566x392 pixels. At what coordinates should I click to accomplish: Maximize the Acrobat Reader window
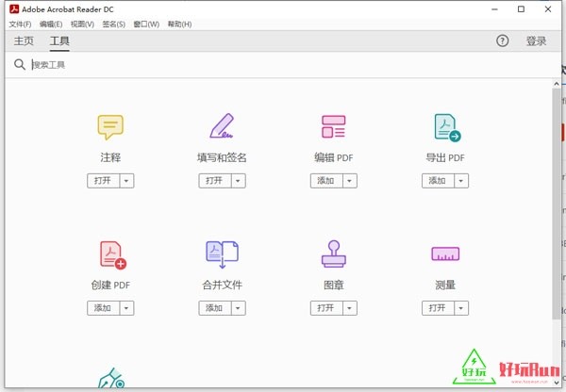tap(521, 9)
